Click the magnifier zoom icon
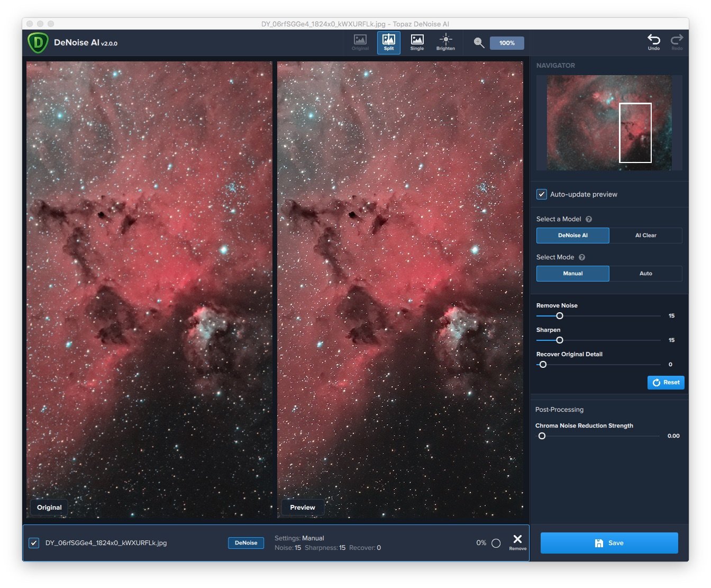This screenshot has height=588, width=711. click(x=479, y=43)
